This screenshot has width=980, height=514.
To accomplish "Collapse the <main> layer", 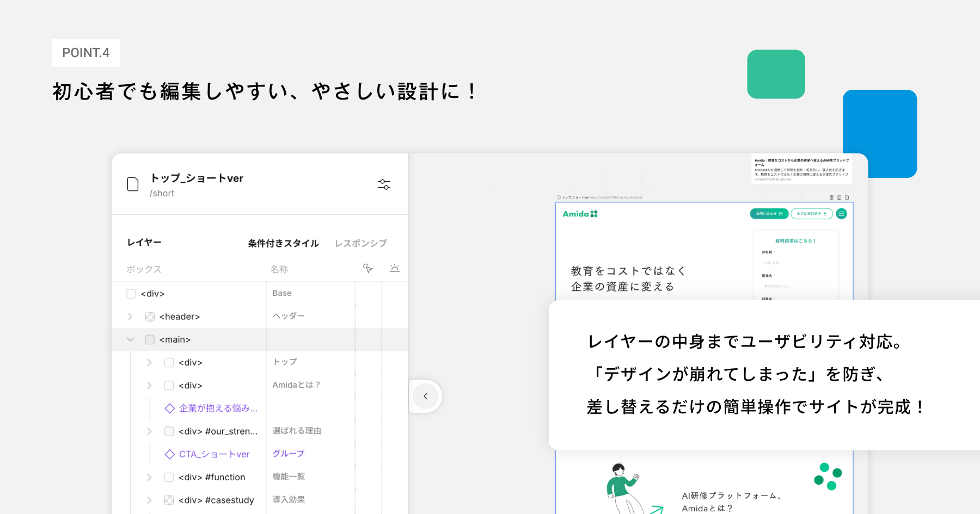I will click(130, 339).
